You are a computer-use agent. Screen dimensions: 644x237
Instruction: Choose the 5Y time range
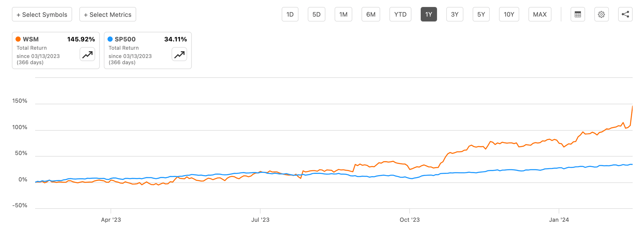tap(481, 15)
